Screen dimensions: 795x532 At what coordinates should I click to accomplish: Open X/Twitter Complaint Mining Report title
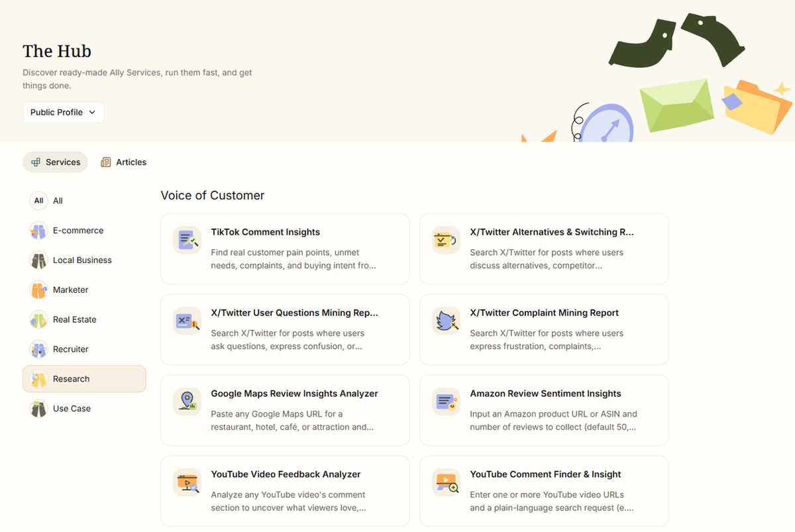(545, 313)
